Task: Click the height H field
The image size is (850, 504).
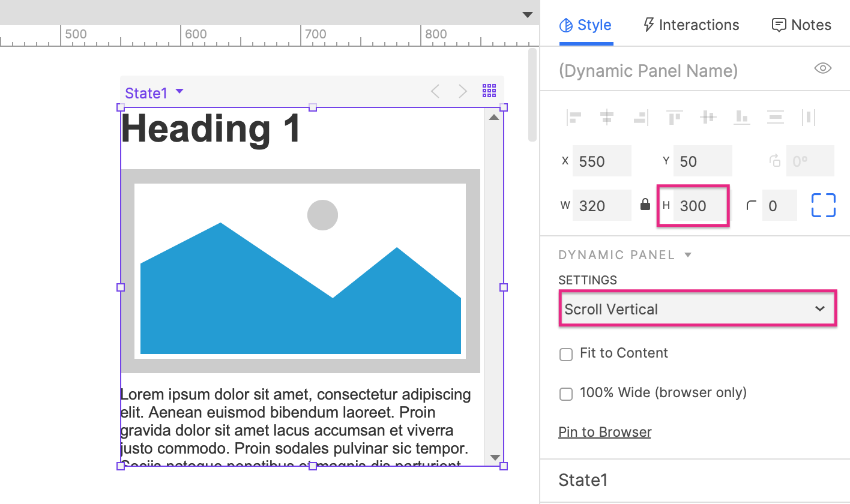Action: pyautogui.click(x=701, y=205)
